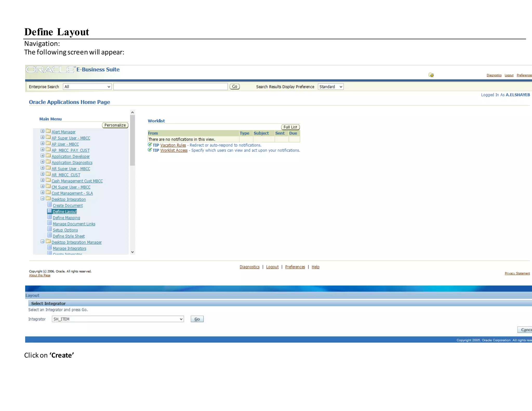Click the Go button next to Enterprise Search
The height and width of the screenshot is (411, 532).
point(235,87)
